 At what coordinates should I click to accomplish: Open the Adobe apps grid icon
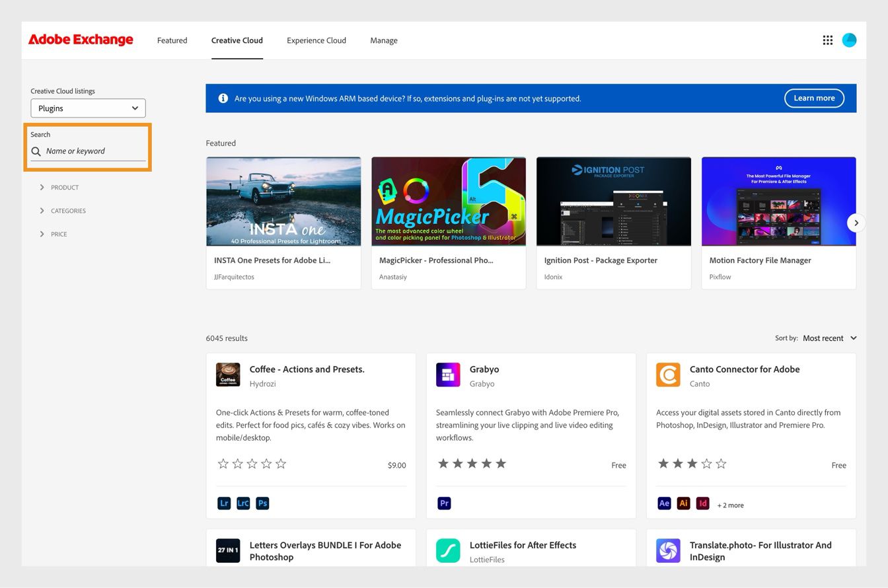tap(827, 40)
